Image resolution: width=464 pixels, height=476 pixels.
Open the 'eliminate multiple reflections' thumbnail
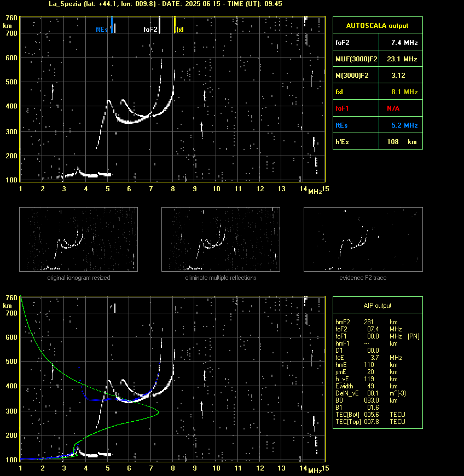click(x=221, y=239)
